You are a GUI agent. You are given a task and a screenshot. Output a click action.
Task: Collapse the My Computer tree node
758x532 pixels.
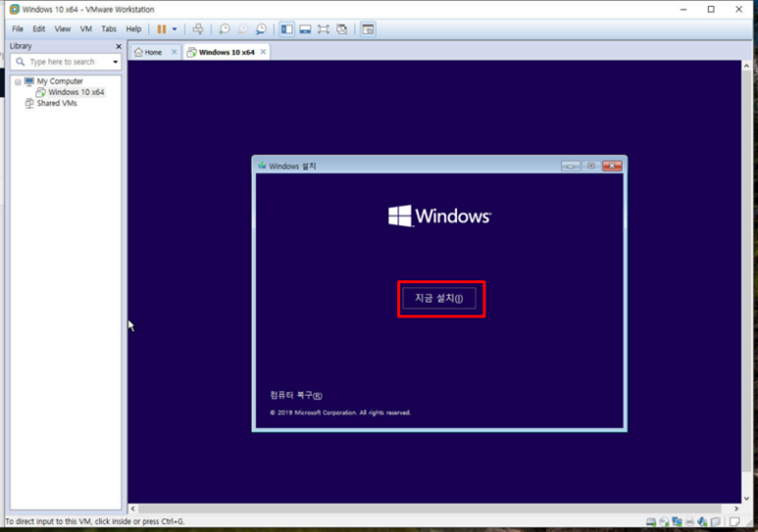[x=18, y=81]
